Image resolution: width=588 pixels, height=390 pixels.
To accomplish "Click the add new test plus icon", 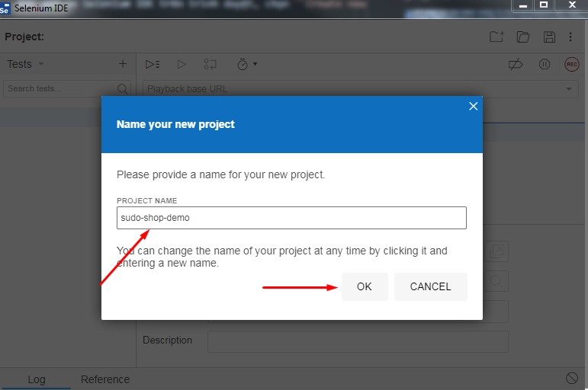I will (x=123, y=64).
